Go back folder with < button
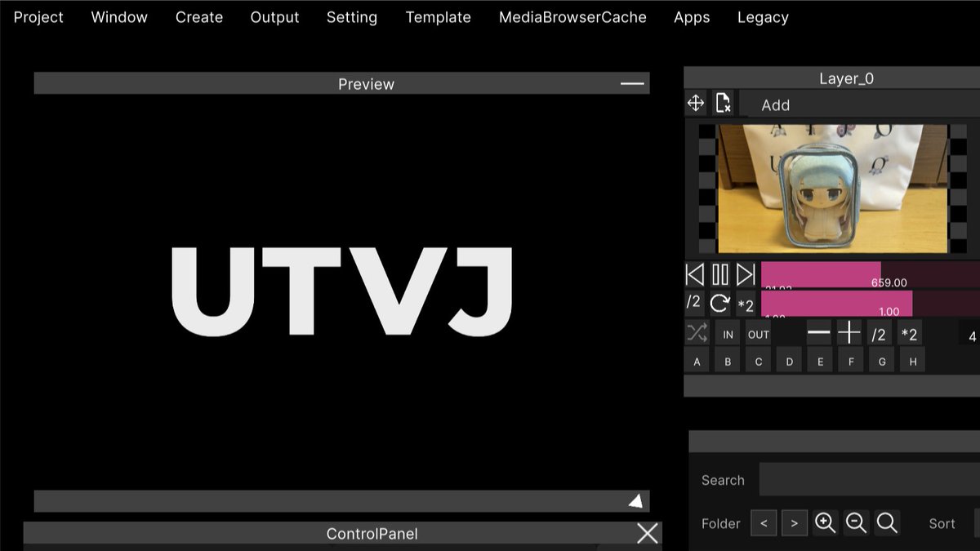This screenshot has height=551, width=980. click(764, 523)
